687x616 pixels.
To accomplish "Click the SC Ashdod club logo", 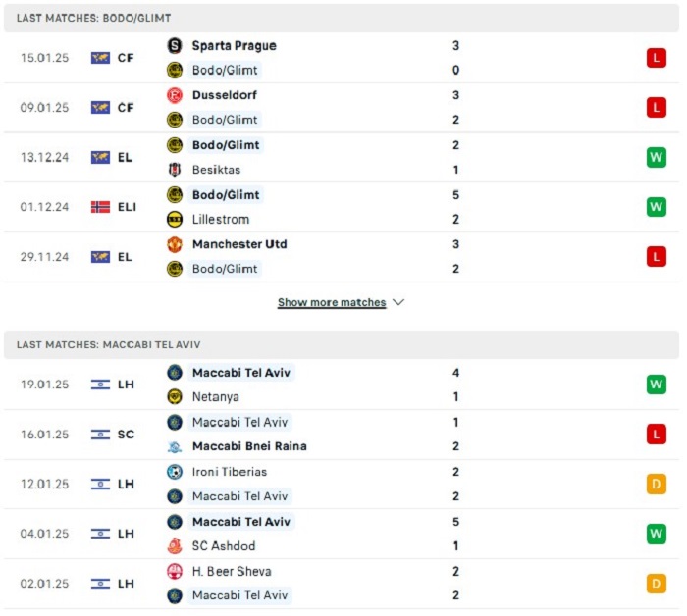I will coord(175,546).
